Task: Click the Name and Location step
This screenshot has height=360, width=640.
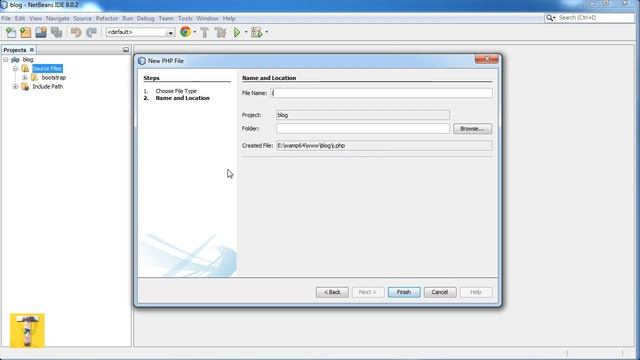Action: click(x=182, y=98)
